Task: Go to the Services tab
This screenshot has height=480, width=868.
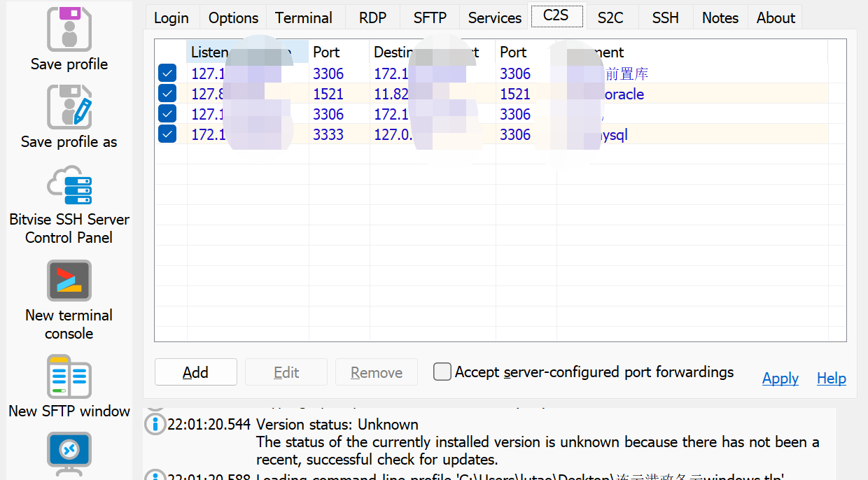Action: 494,17
